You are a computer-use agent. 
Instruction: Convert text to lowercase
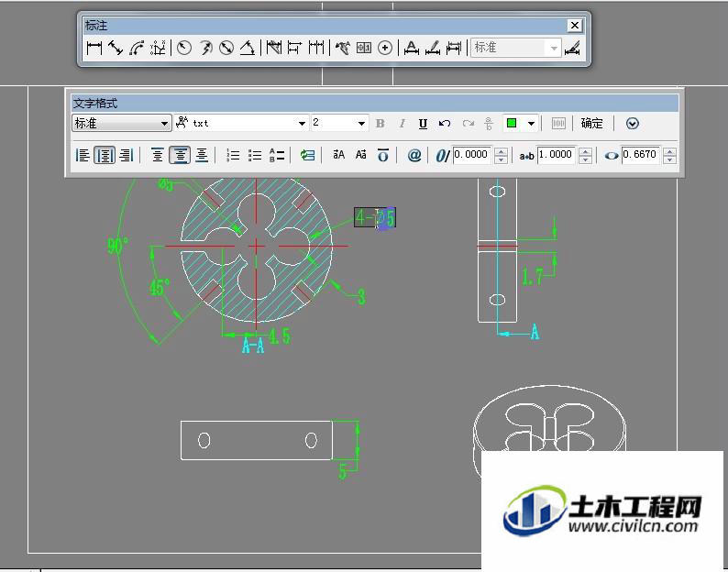point(360,155)
